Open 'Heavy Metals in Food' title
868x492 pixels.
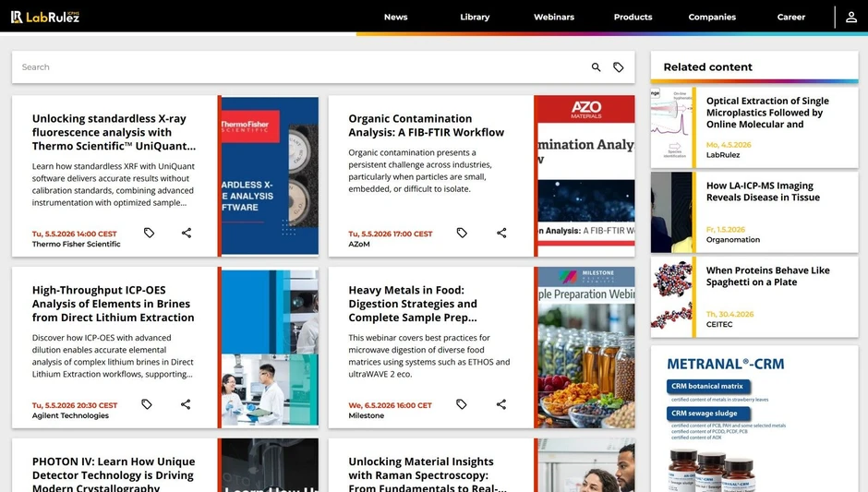pos(413,304)
